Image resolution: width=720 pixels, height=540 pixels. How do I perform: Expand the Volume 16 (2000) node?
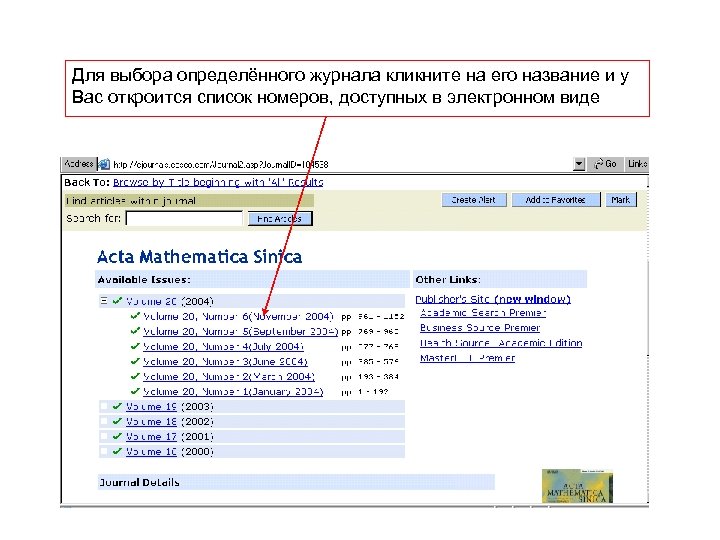(x=104, y=451)
